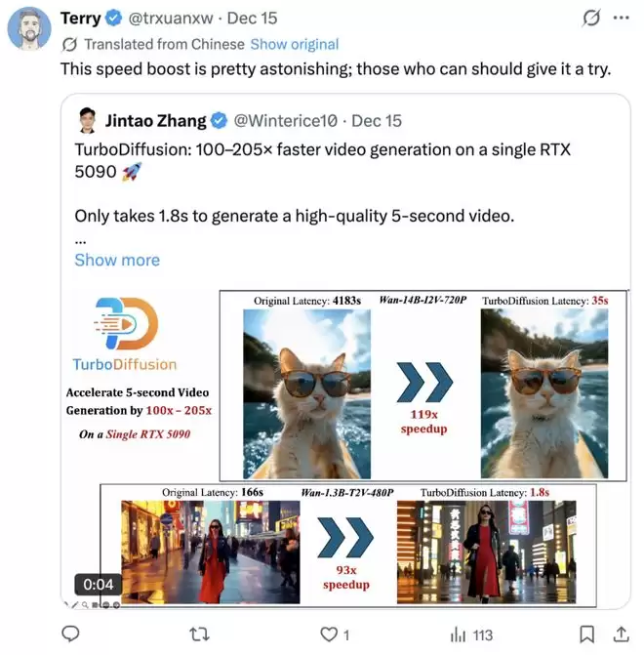Viewport: 644px width, 655px height.
Task: Click Terry's Dec 15 timestamp
Action: tap(261, 19)
